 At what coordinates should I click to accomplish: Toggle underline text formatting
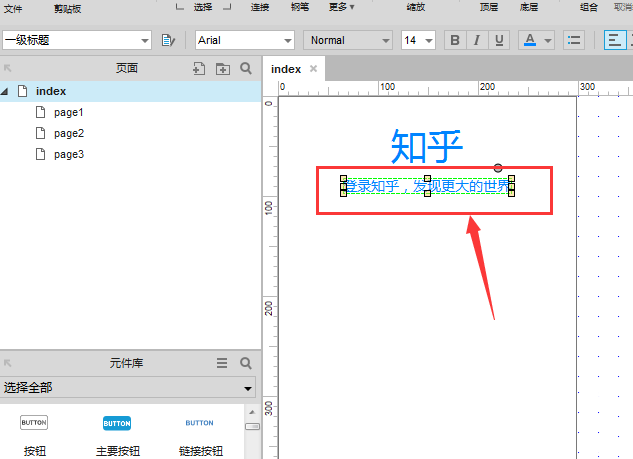tap(499, 40)
